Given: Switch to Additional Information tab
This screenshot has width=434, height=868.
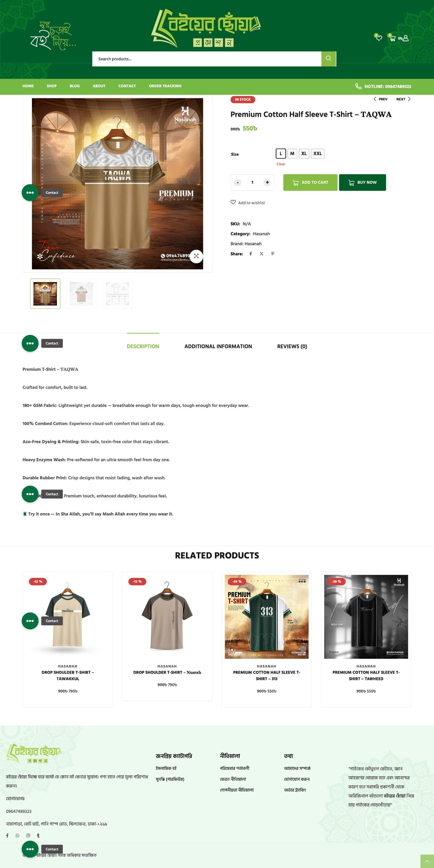Looking at the screenshot, I should 218,346.
